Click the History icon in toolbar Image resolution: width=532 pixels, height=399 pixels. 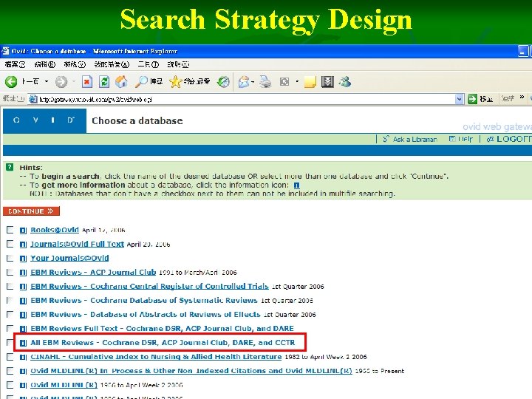[x=224, y=81]
